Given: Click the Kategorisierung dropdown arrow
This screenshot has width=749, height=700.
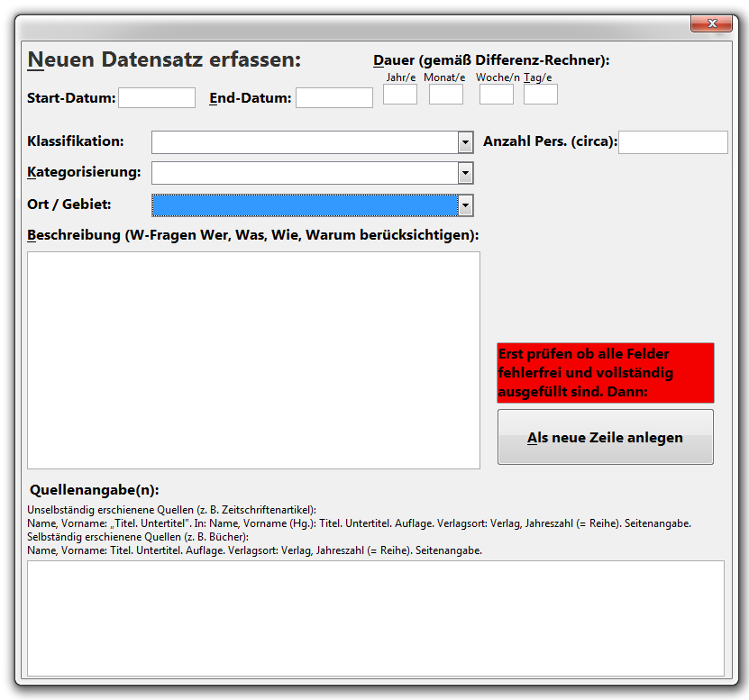Looking at the screenshot, I should [465, 173].
